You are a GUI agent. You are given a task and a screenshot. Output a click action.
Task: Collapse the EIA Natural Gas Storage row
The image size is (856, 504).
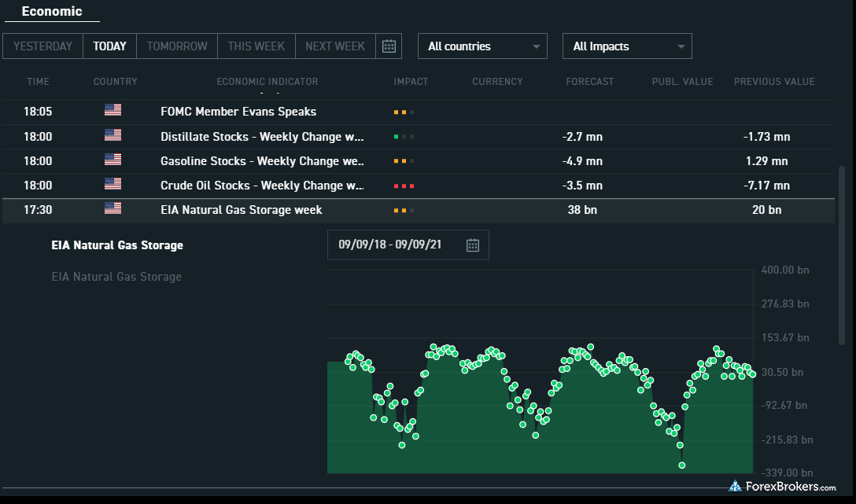(x=241, y=210)
